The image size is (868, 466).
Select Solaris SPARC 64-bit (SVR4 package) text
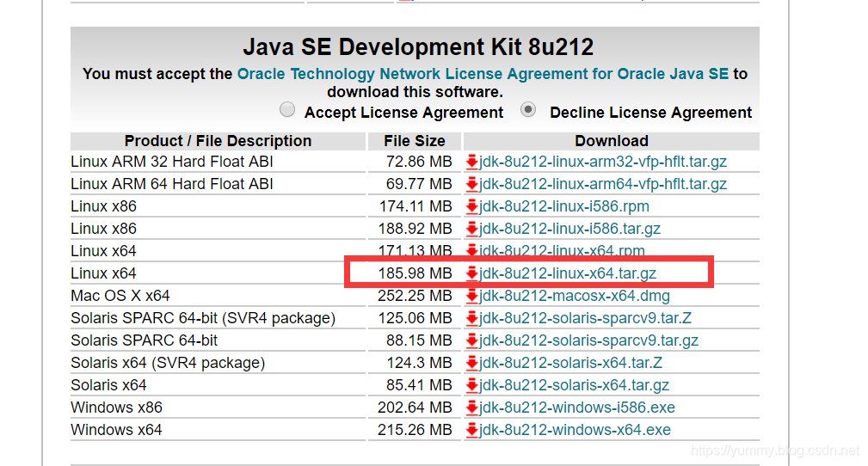pyautogui.click(x=203, y=318)
